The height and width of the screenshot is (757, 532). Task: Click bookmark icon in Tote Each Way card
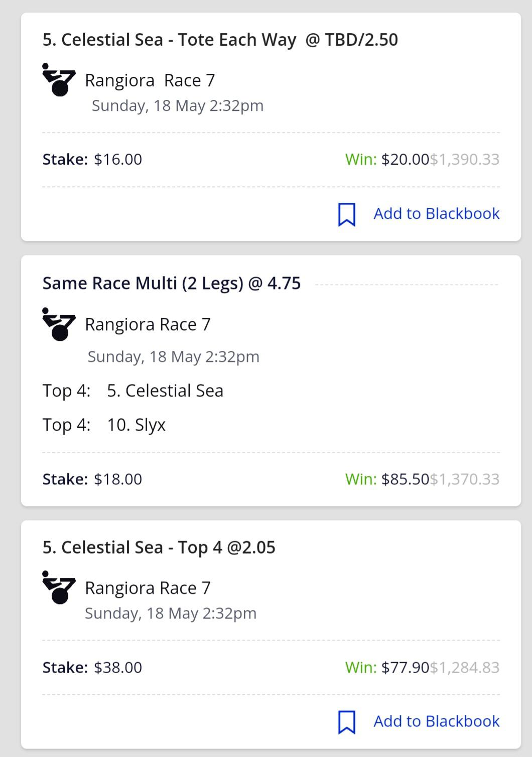point(347,214)
